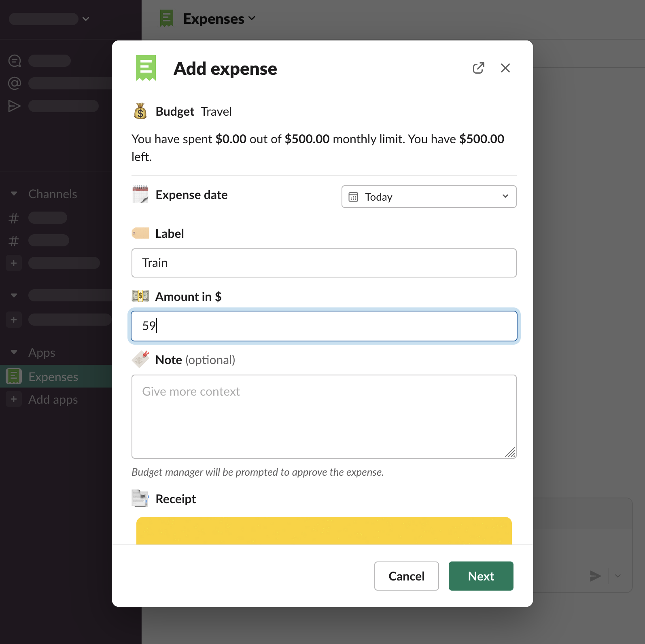Select Add apps in the sidebar

coord(53,399)
